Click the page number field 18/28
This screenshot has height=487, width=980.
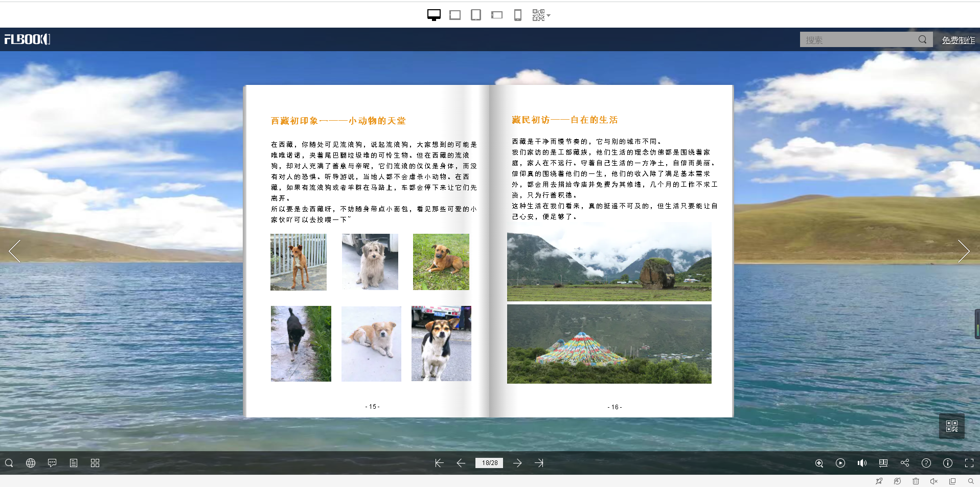tap(489, 463)
